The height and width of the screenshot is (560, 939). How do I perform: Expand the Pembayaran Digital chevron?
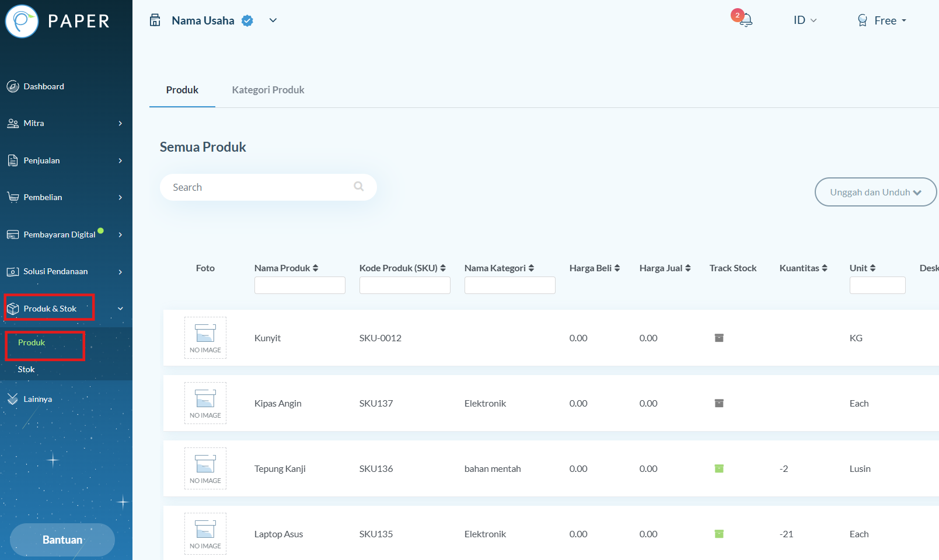point(120,235)
